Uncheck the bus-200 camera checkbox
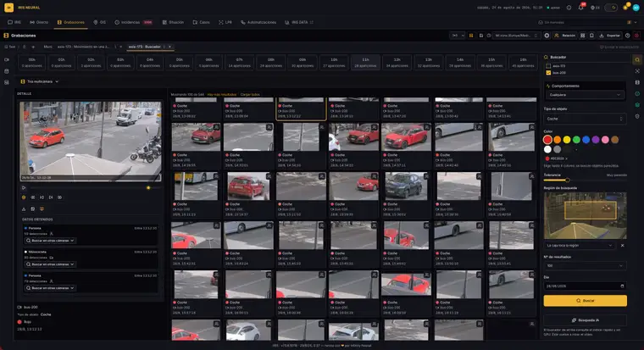644x350 pixels. 548,73
